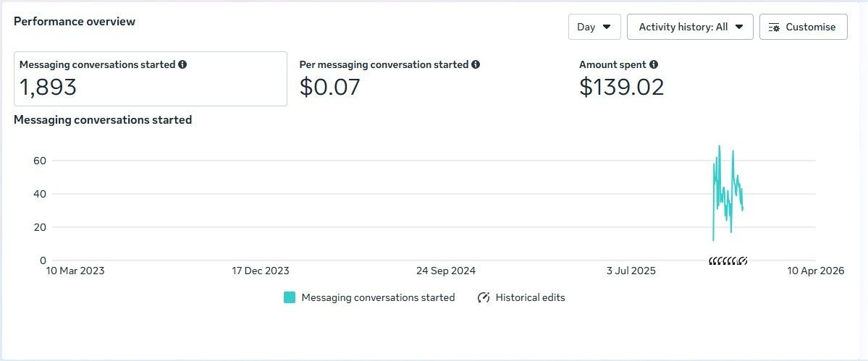Click the Historical edits gauge icon in the legend
Screen dimensions: 868x361
pyautogui.click(x=484, y=297)
